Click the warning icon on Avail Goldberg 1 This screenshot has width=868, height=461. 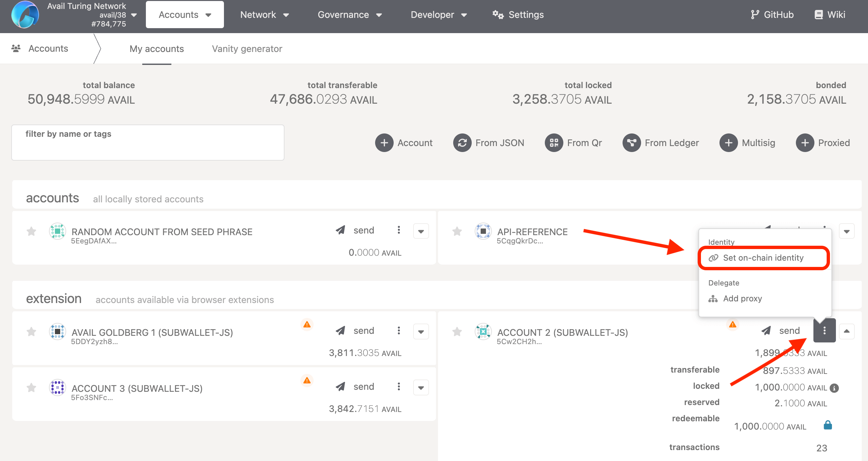(307, 325)
